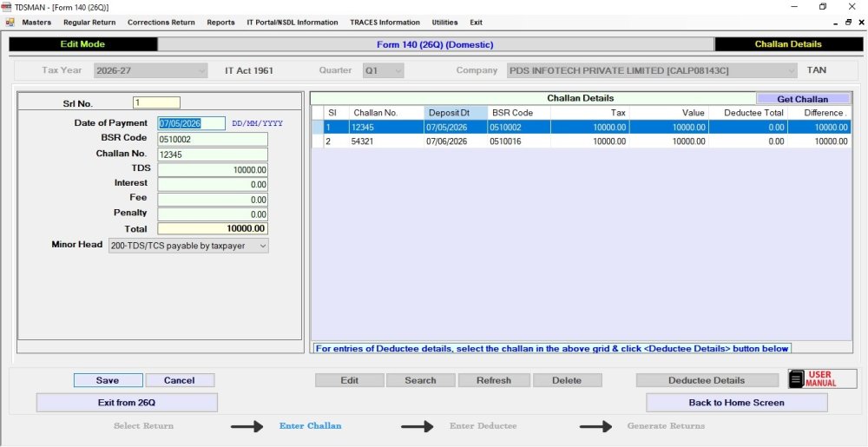Restore the inner Form 140 window

pyautogui.click(x=848, y=23)
